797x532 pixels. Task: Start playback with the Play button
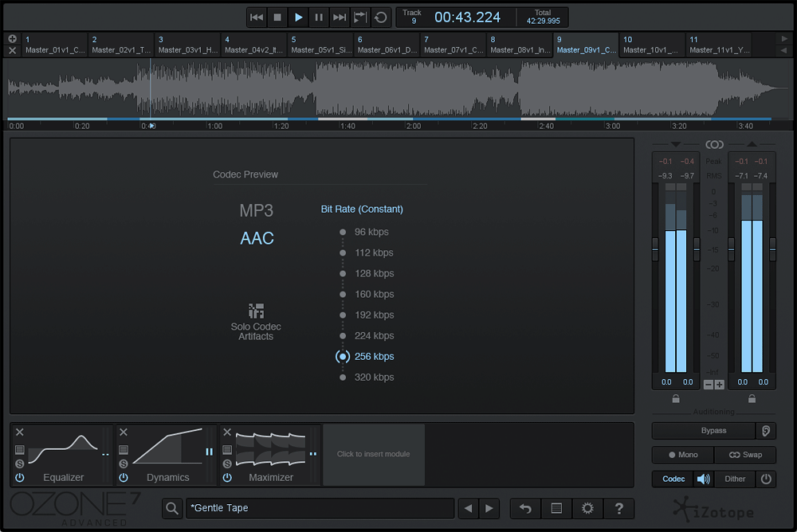point(298,18)
